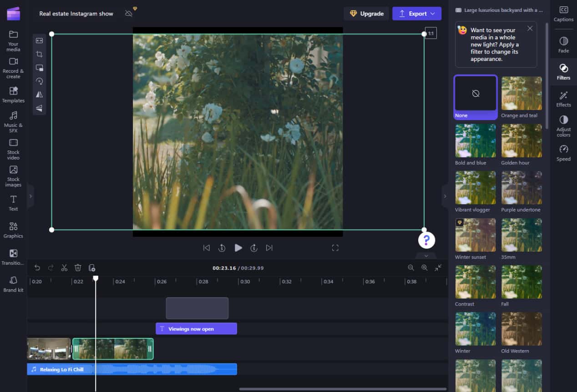
Task: Click the 1:1 aspect ratio button
Action: click(430, 34)
